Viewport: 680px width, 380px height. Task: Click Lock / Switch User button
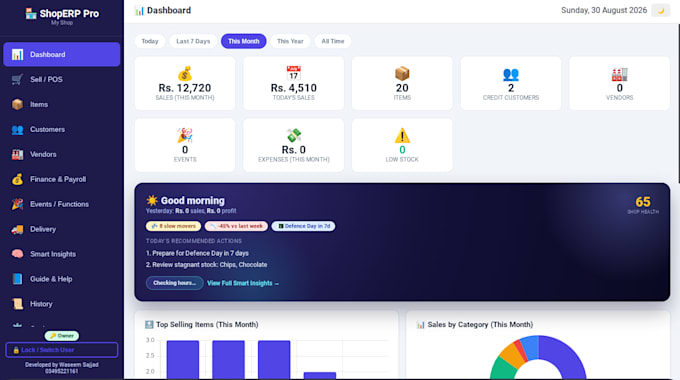[x=62, y=350]
